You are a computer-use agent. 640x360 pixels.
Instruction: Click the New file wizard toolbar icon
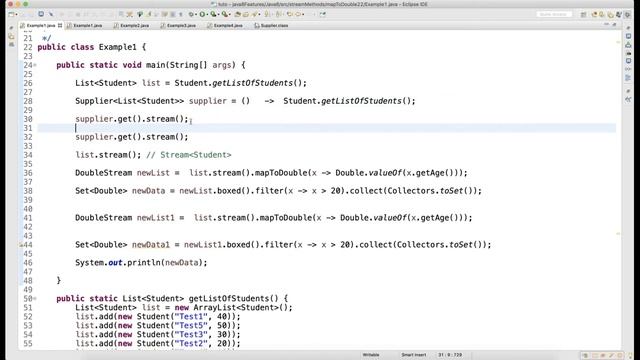click(11, 14)
